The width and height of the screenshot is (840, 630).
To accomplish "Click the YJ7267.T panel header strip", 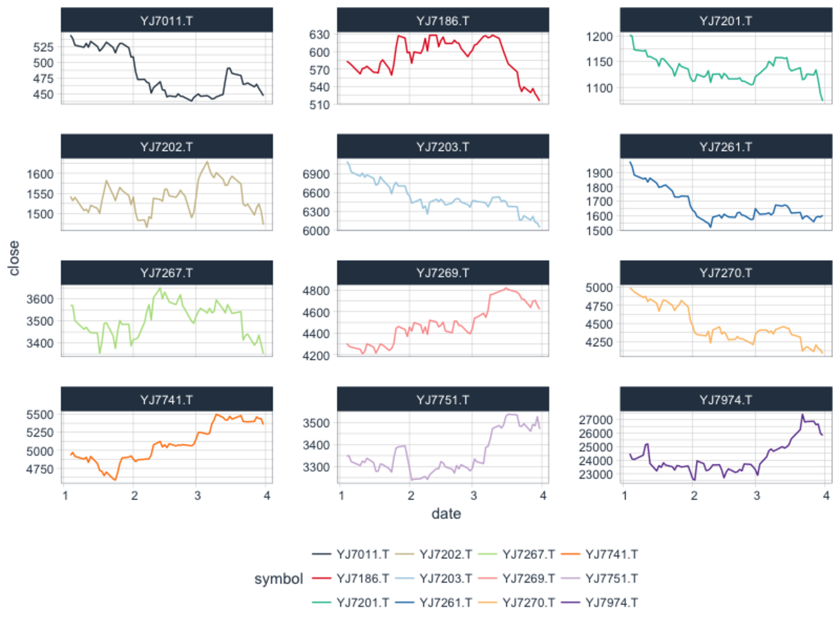I will tap(167, 273).
